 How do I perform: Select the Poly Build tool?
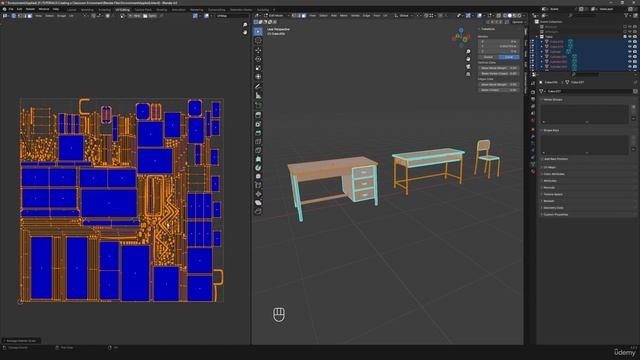coord(258,159)
